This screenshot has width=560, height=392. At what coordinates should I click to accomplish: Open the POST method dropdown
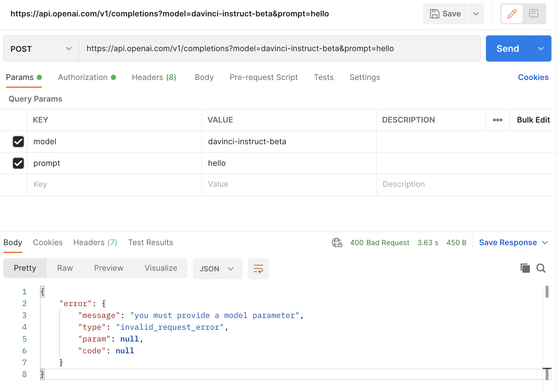pos(41,49)
